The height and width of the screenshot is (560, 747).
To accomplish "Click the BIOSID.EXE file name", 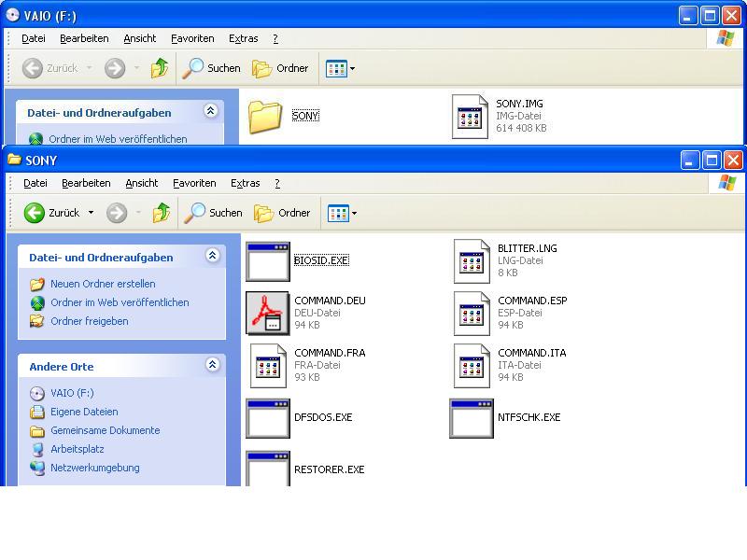I will pos(321,260).
